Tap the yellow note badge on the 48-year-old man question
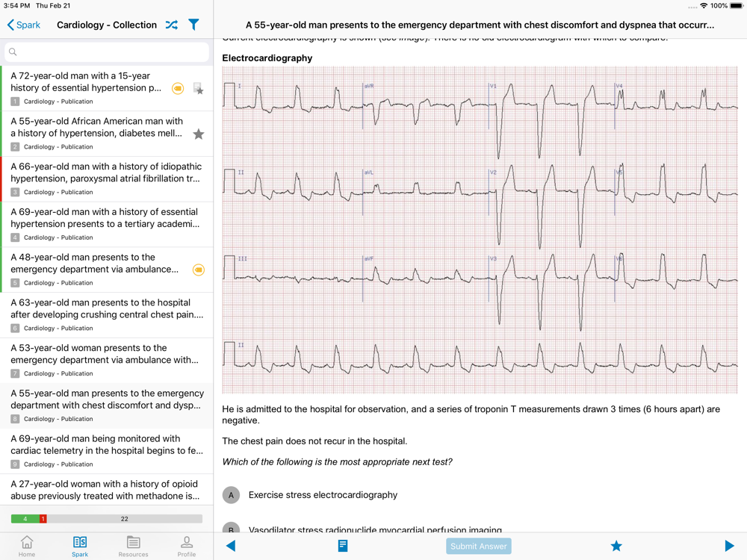The width and height of the screenshot is (747, 560). pos(199,270)
